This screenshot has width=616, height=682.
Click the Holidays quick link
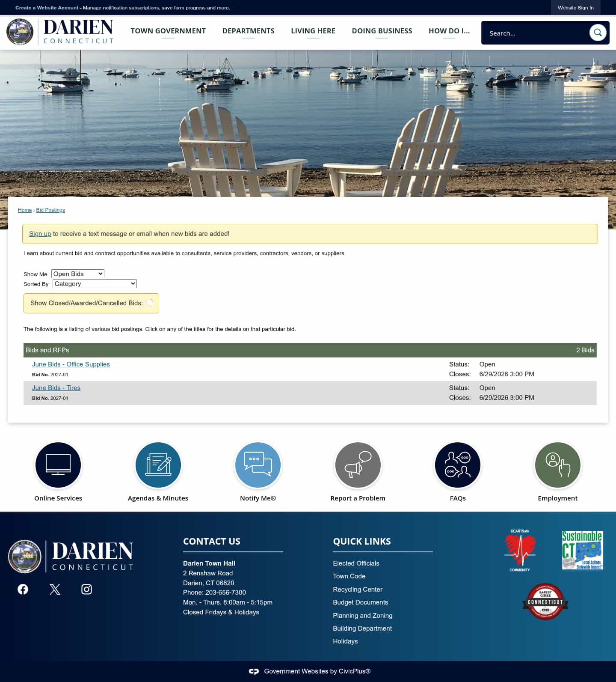[345, 641]
